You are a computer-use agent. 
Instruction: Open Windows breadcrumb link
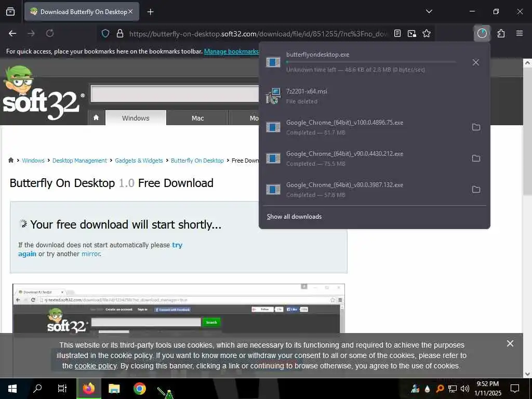33,161
